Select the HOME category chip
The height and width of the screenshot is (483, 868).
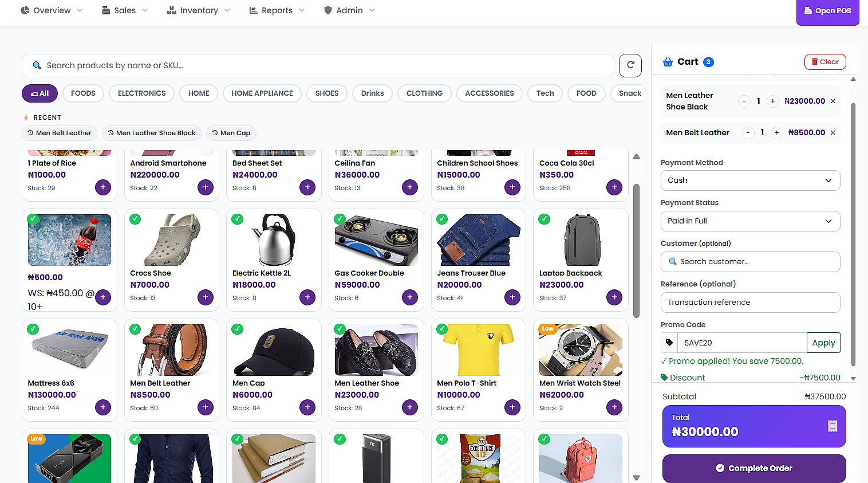199,93
